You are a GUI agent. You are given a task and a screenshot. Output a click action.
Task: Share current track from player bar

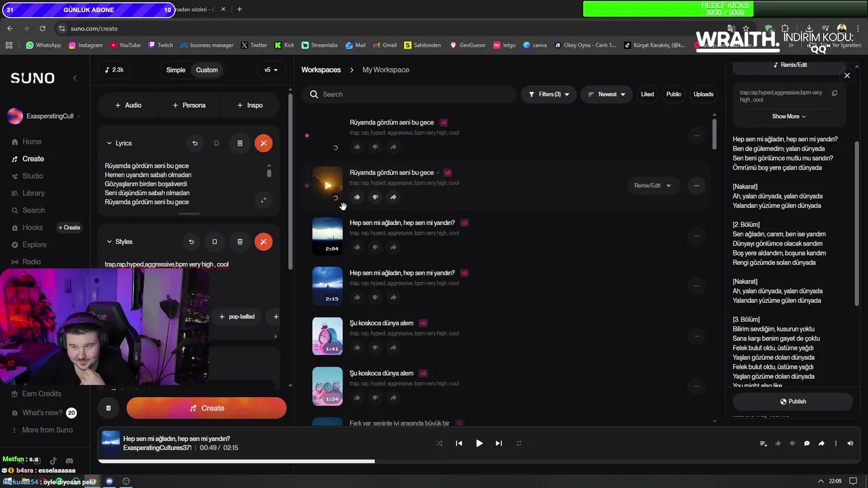pyautogui.click(x=821, y=443)
